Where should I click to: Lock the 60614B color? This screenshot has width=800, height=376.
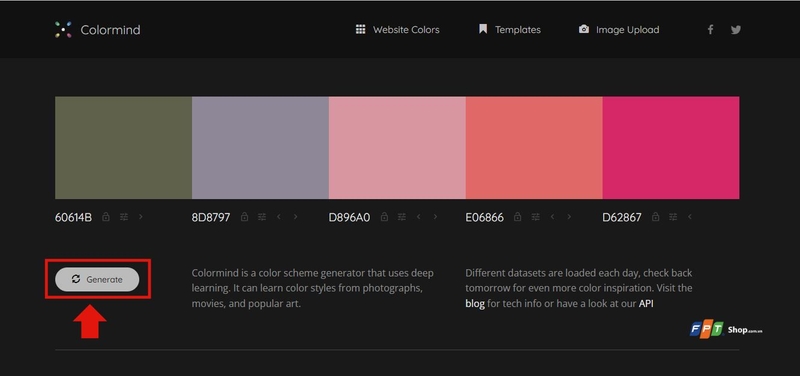tap(106, 217)
